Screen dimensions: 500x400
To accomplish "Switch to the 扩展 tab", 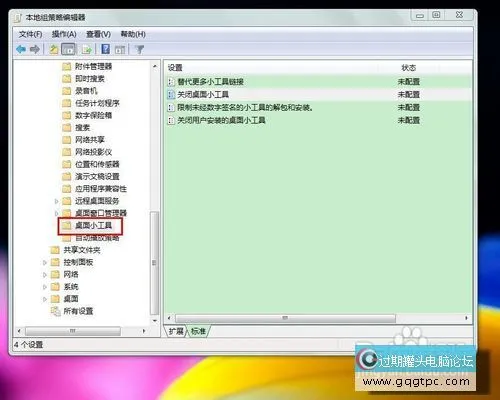I will pyautogui.click(x=176, y=331).
